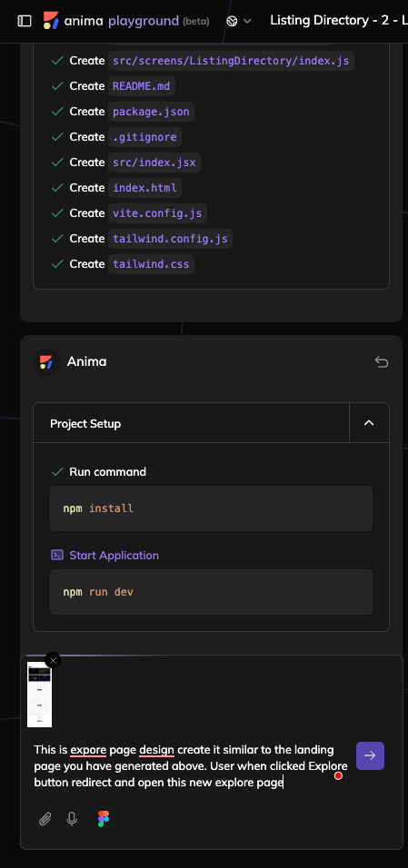The image size is (408, 868).
Task: Attach a file with paperclip icon
Action: click(x=45, y=819)
